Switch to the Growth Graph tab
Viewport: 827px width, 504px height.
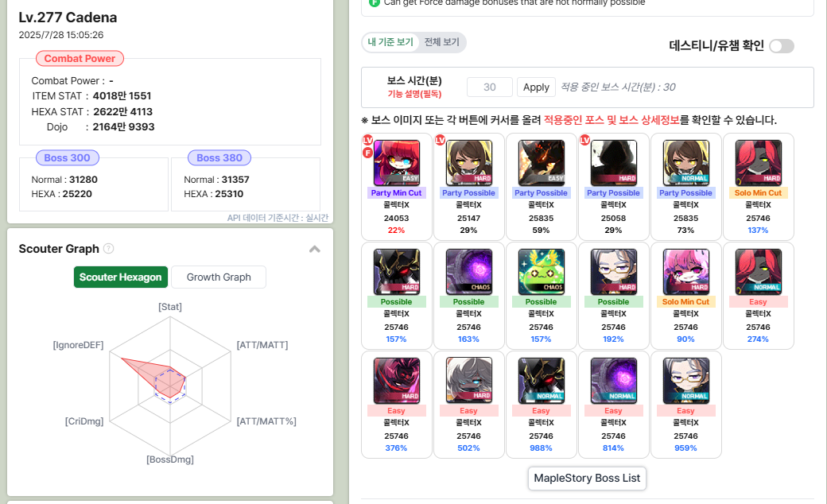(219, 277)
